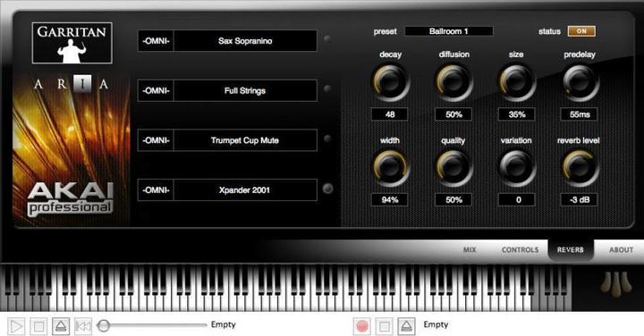
Task: Open the -OMNI- channel selector for Trumpet Cup Mute
Action: click(156, 140)
